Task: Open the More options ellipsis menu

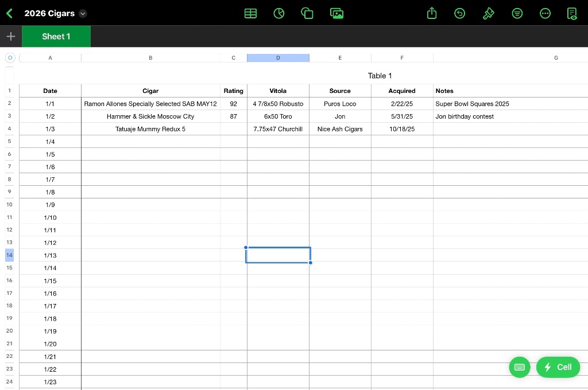Action: click(546, 13)
